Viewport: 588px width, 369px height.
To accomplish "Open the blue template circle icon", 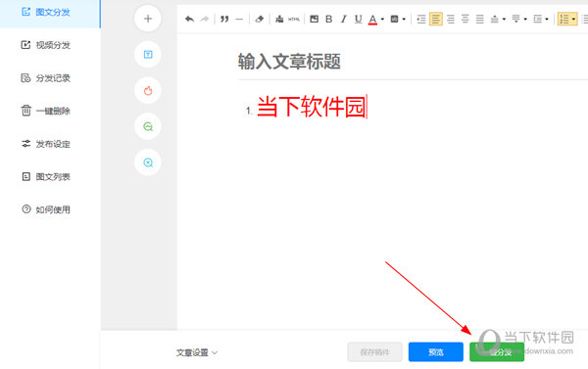I will 148,54.
